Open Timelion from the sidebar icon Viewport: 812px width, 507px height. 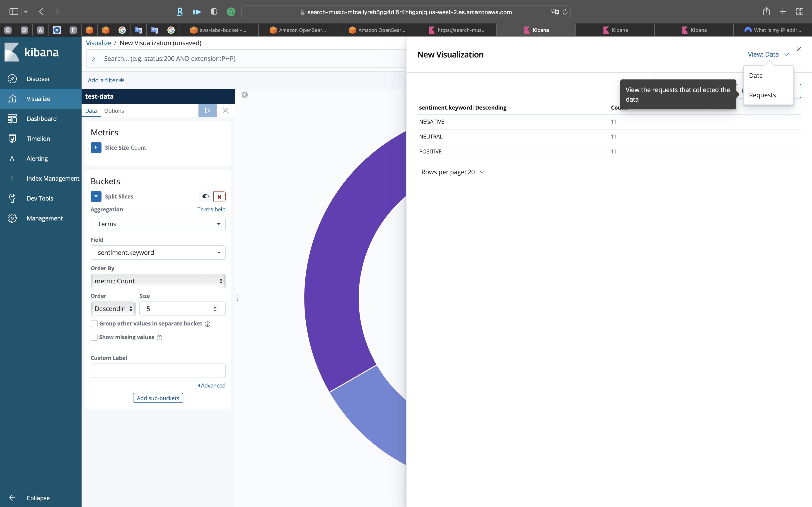coord(12,139)
